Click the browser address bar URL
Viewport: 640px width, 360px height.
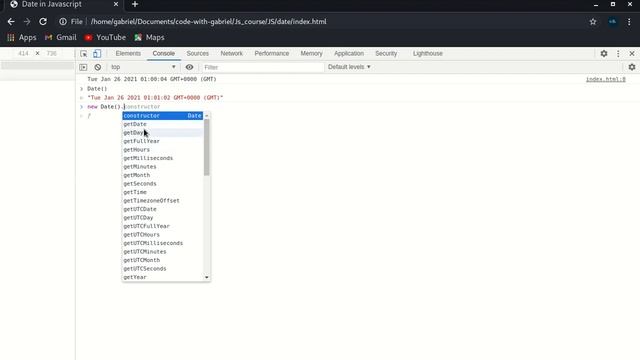(209, 22)
